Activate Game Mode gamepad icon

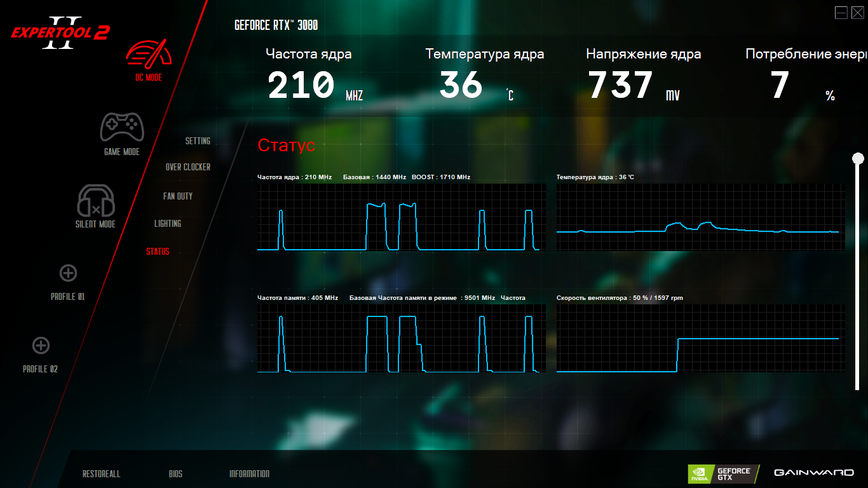coord(122,127)
